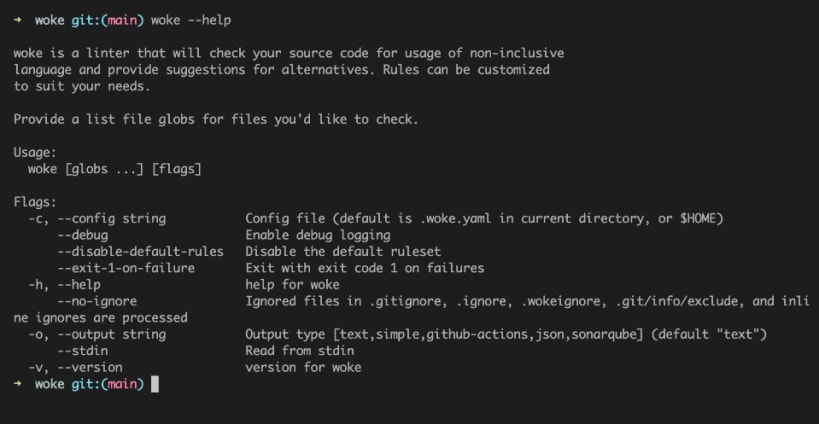Click the "--stdin" flag name
This screenshot has height=424, width=819.
[82, 351]
